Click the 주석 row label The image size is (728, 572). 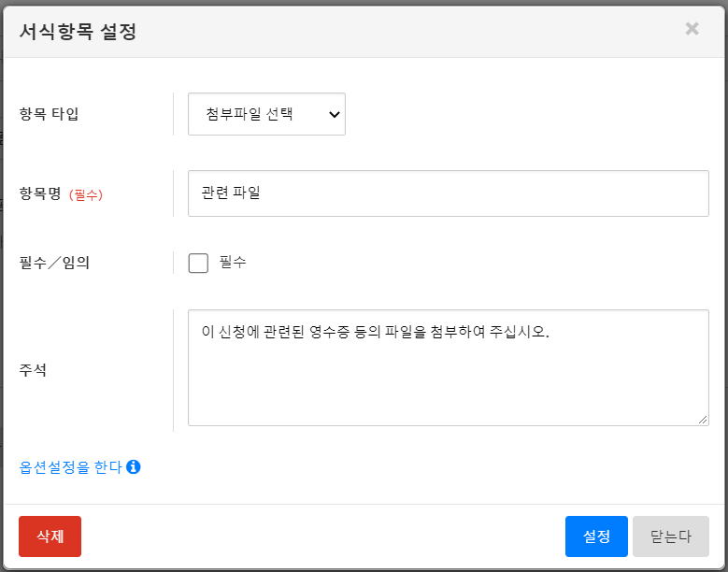[x=33, y=370]
